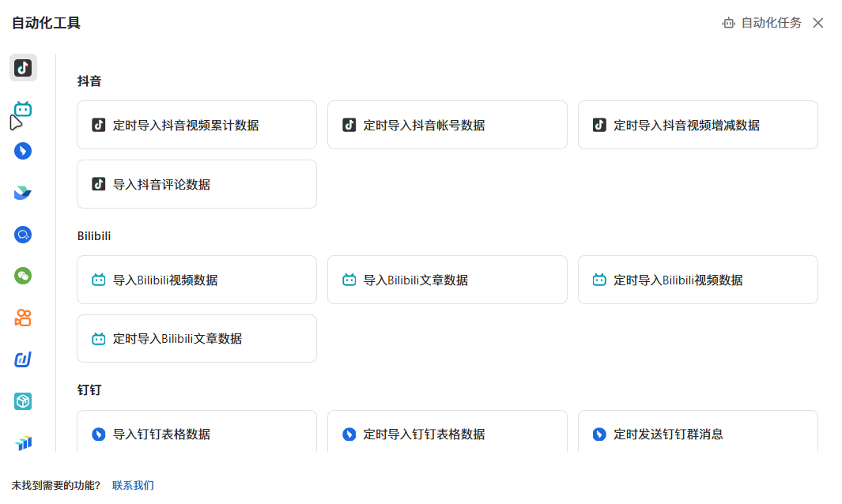Click the teal cube sidebar icon

point(23,401)
